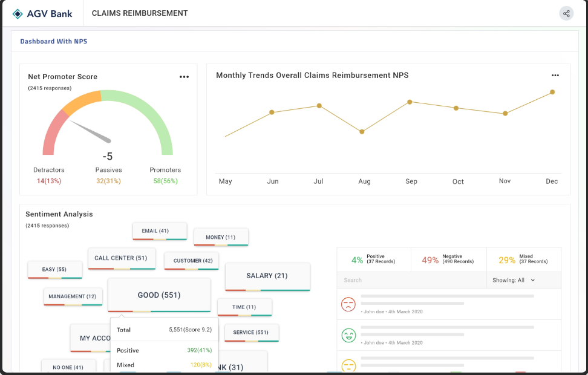
Task: Toggle the Negative 49% sentiment filter
Action: coord(448,259)
